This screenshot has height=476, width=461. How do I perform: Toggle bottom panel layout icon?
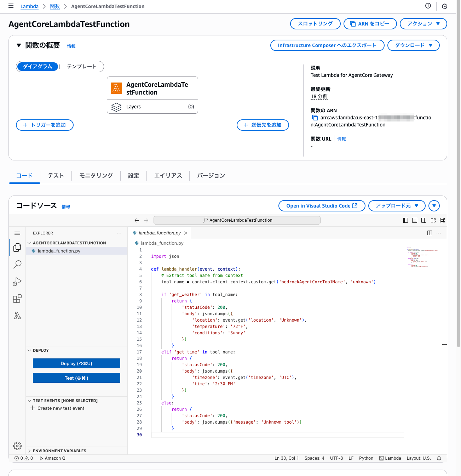click(x=415, y=220)
